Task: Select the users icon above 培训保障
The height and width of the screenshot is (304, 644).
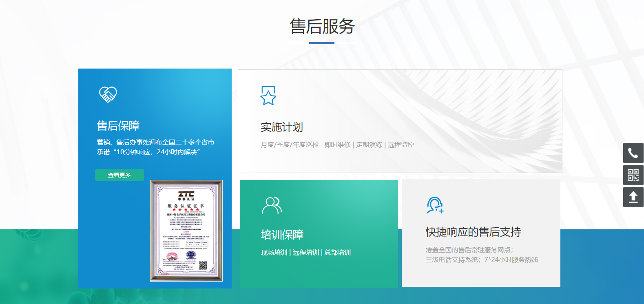Action: 272,205
